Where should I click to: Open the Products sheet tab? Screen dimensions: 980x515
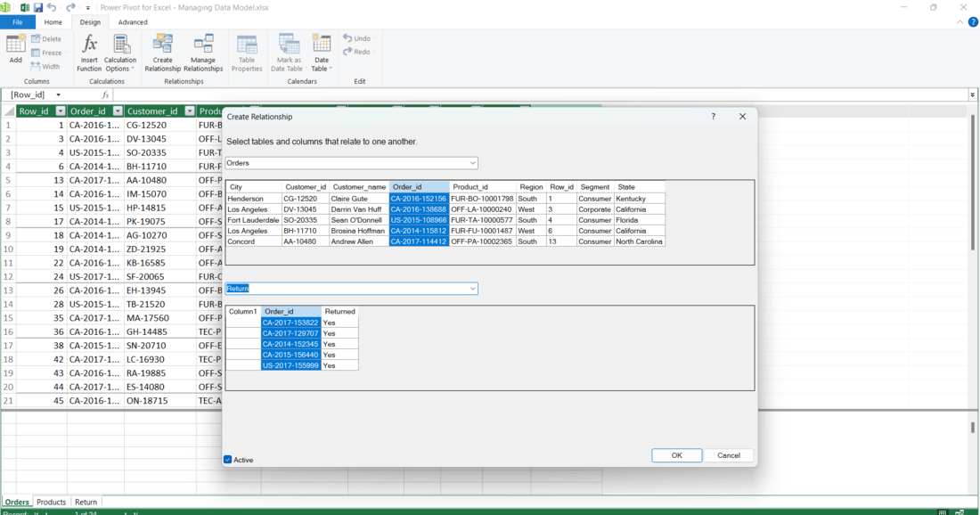pos(51,502)
